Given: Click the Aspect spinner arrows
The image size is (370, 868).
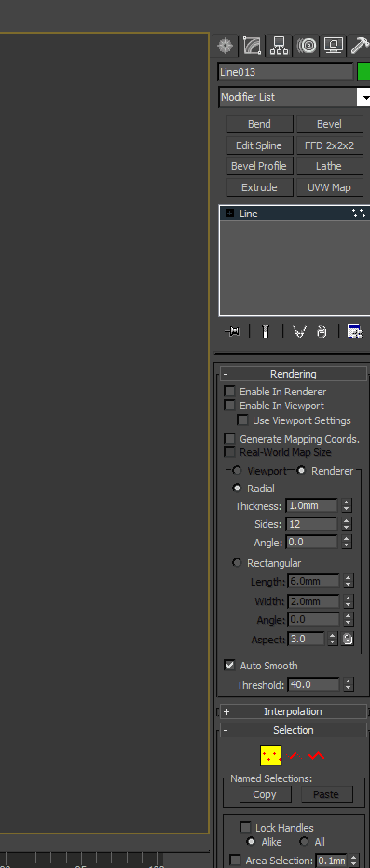Looking at the screenshot, I should (333, 639).
